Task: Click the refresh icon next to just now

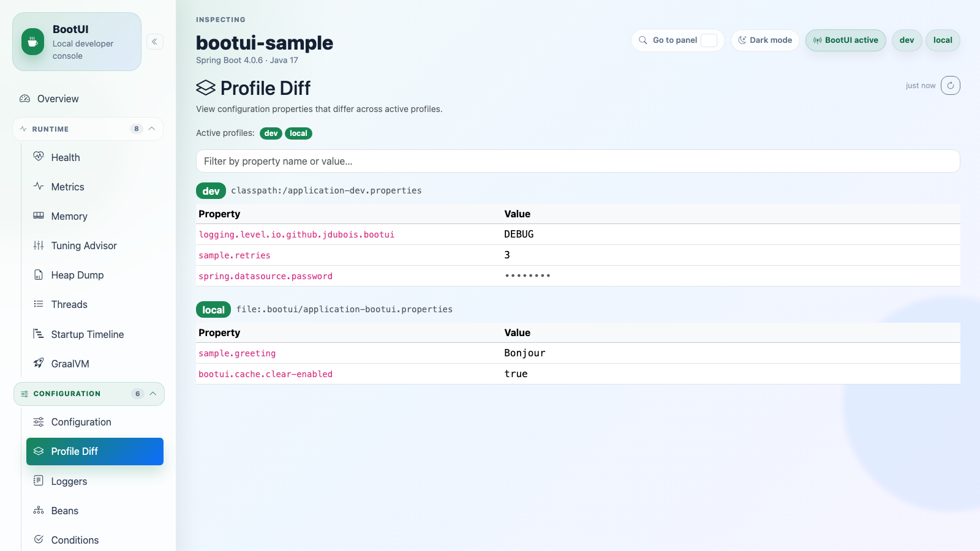Action: pos(951,86)
